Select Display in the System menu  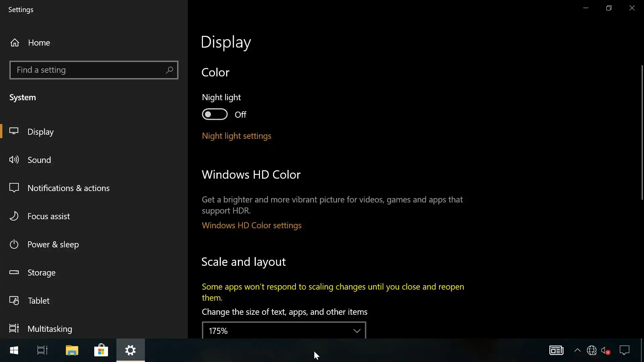click(x=41, y=132)
